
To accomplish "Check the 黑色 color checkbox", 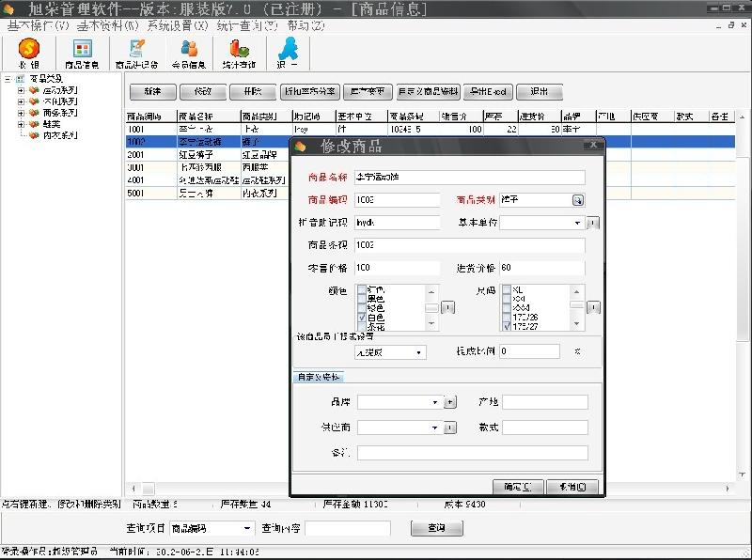I will coord(361,299).
